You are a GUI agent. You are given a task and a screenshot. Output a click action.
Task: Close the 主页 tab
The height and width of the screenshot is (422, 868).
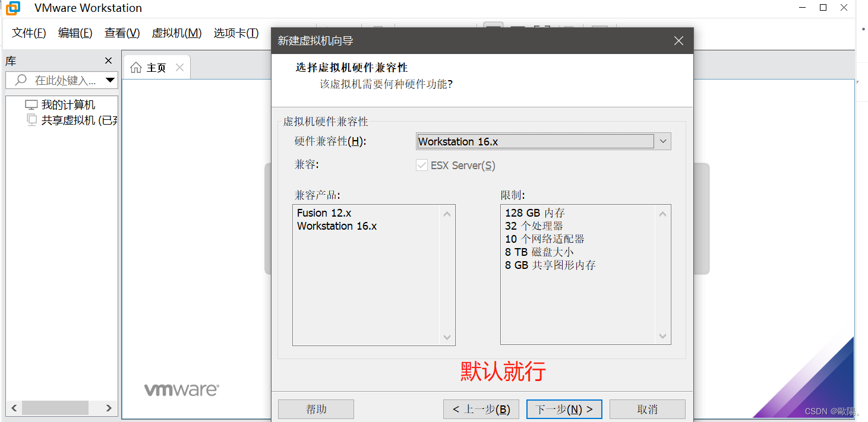[x=179, y=68]
